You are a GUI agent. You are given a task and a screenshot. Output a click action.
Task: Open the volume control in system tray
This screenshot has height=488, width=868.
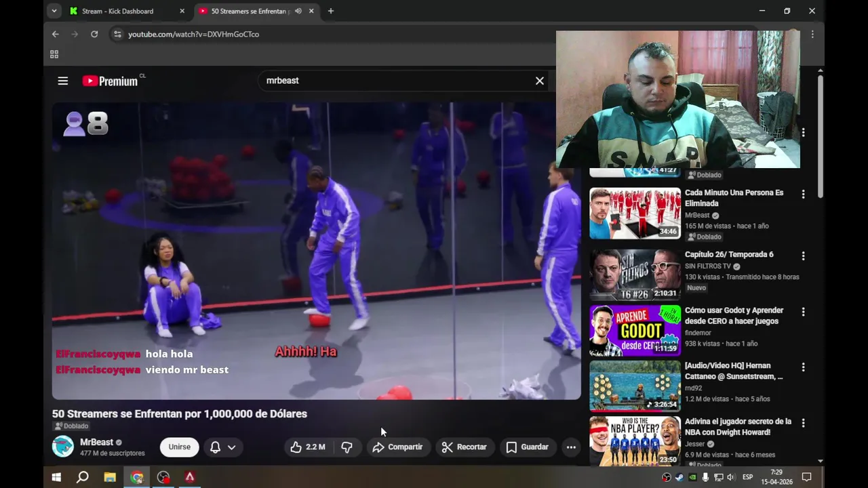click(730, 477)
